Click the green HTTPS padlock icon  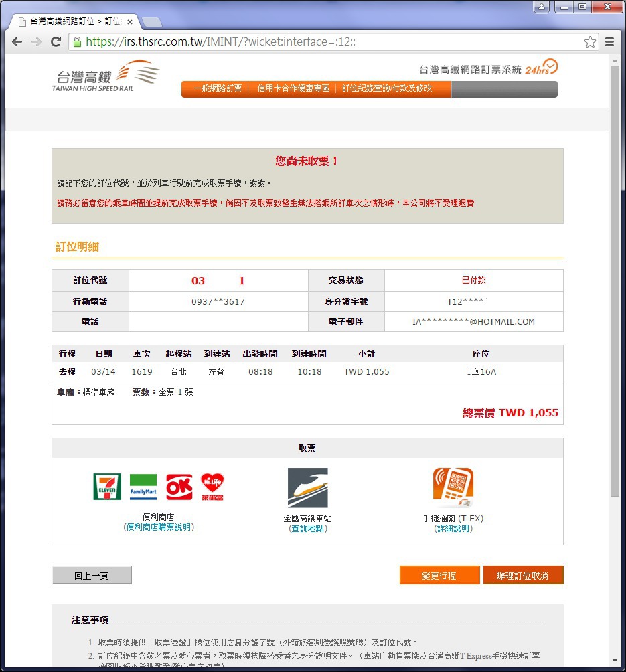pyautogui.click(x=77, y=42)
